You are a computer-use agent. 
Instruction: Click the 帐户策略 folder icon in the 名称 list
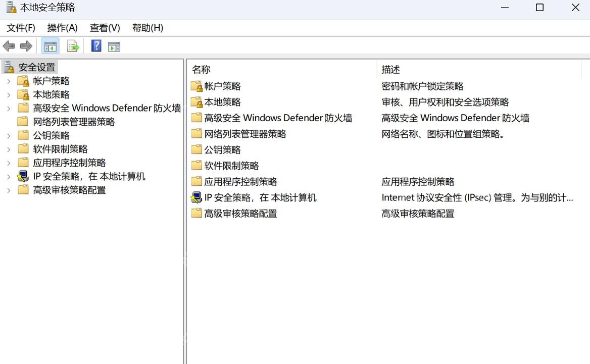(196, 86)
